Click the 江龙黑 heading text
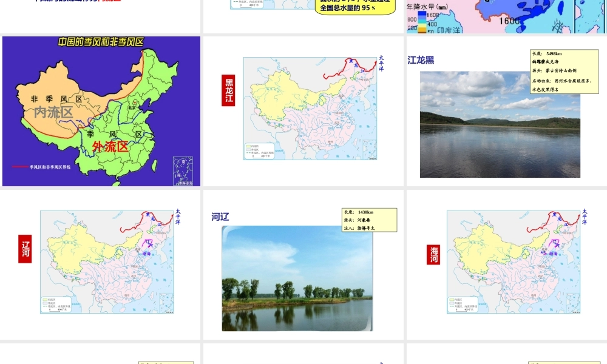This screenshot has height=364, width=607. pyautogui.click(x=421, y=60)
